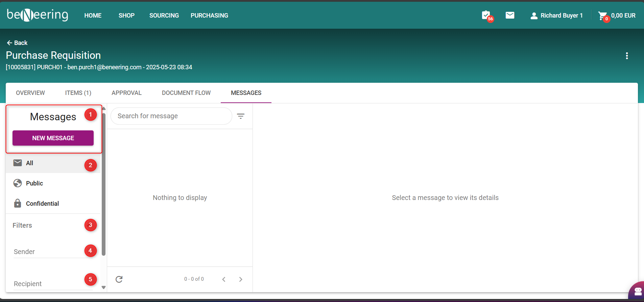
Task: Refresh the message list
Action: [119, 279]
